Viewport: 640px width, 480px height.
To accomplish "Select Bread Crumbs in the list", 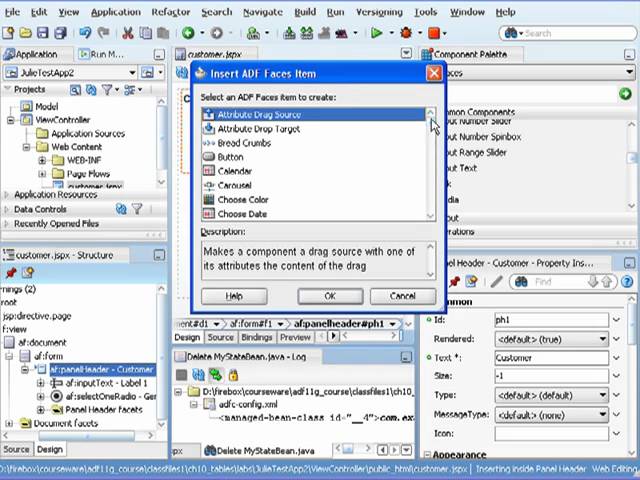I will (x=313, y=143).
